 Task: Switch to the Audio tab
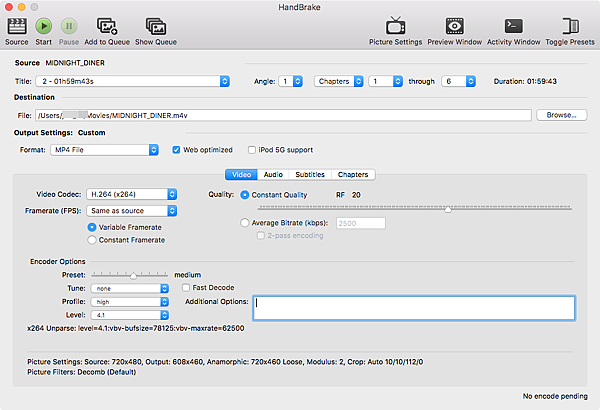[x=273, y=175]
